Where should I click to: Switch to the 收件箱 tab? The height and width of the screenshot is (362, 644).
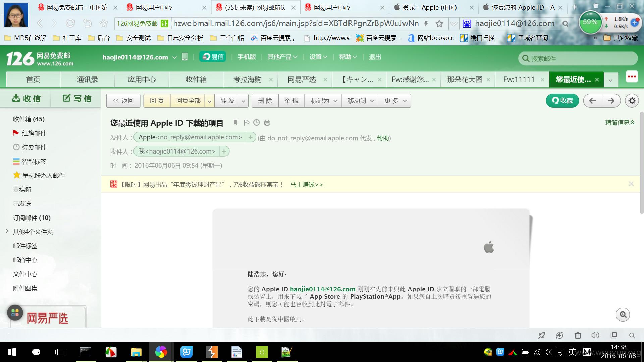coord(196,79)
